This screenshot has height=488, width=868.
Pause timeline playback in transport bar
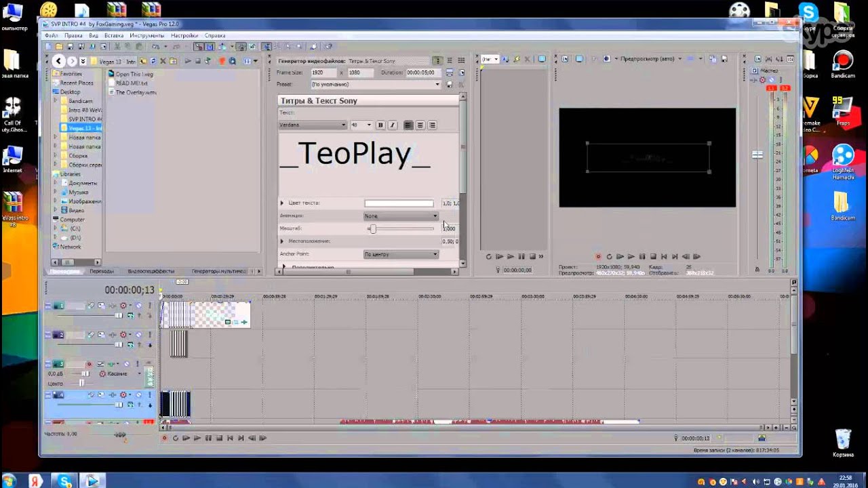208,439
